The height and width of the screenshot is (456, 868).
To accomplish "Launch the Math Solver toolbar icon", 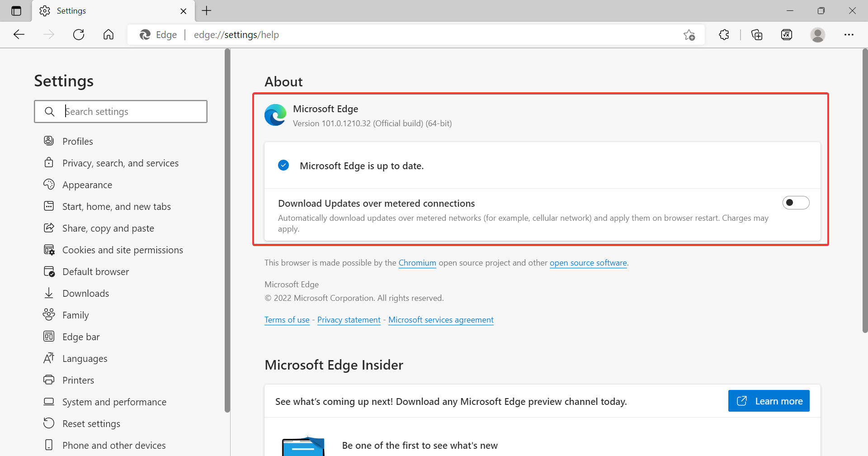I will (787, 34).
